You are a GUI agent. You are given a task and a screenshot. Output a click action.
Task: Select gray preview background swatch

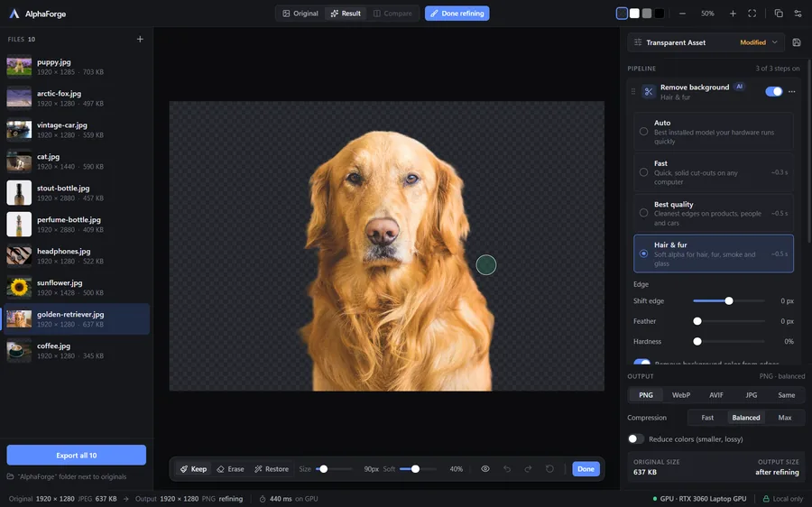coord(647,14)
